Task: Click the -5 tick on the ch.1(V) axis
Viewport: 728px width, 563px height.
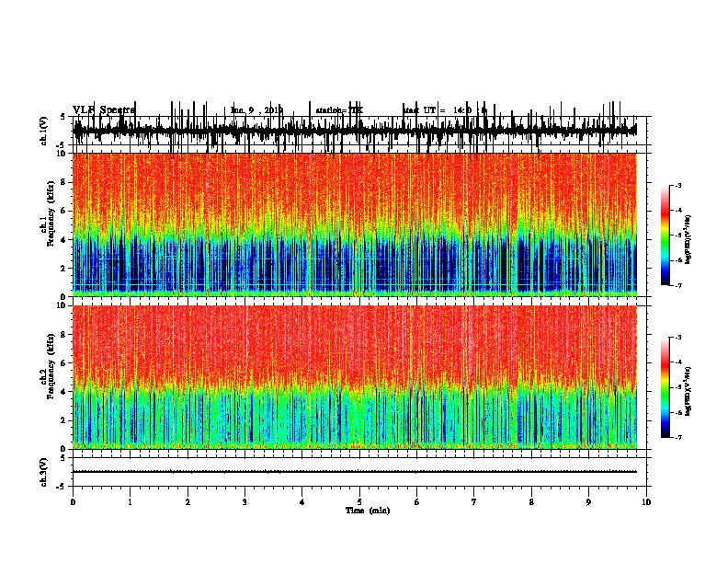Action: 62,145
